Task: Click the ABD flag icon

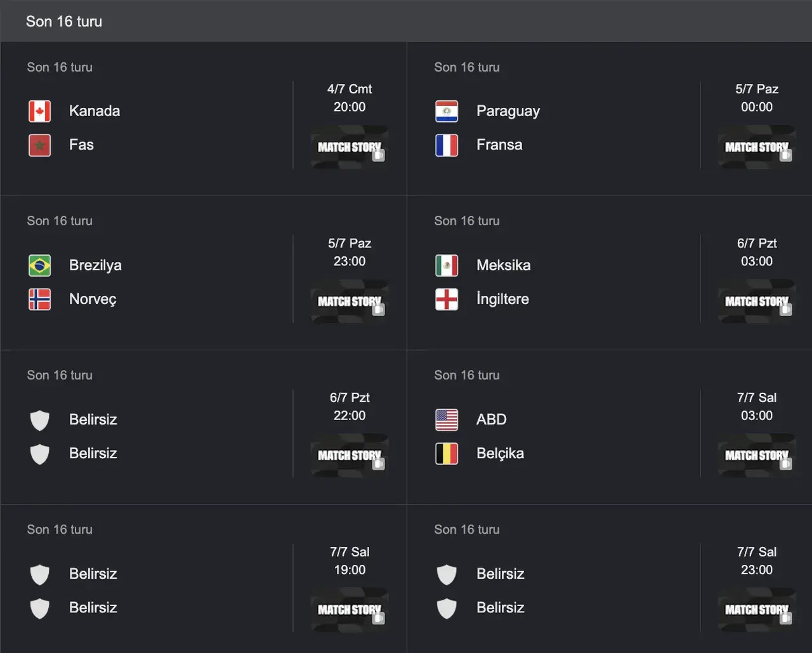Action: pyautogui.click(x=447, y=419)
